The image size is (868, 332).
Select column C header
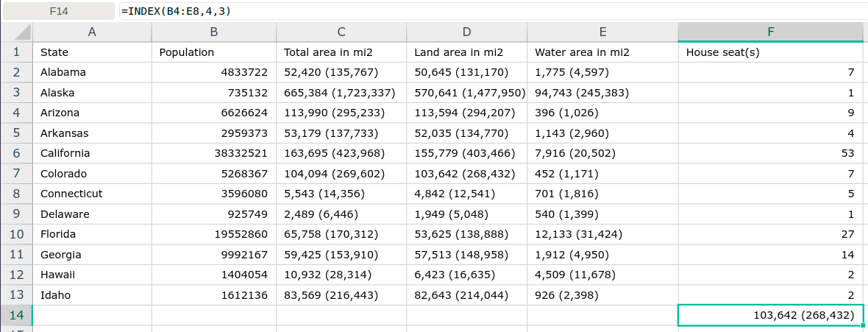(x=341, y=32)
